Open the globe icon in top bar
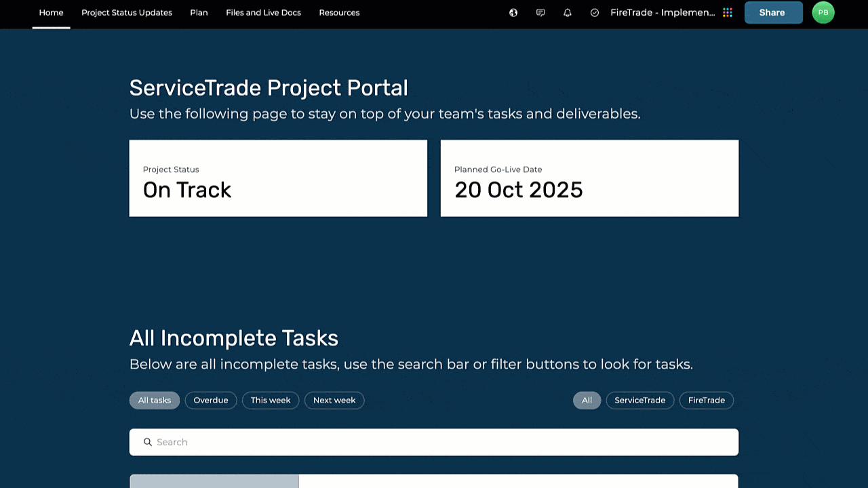The height and width of the screenshot is (488, 868). pos(513,12)
